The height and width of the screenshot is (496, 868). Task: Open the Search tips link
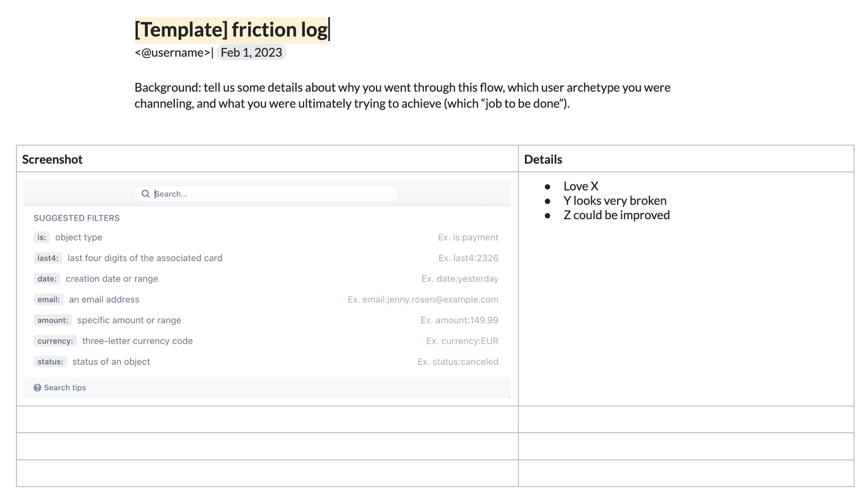65,387
